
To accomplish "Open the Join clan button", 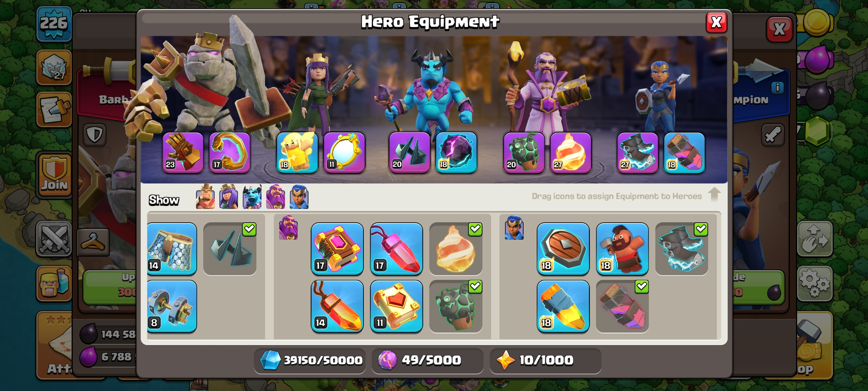I will tap(54, 175).
